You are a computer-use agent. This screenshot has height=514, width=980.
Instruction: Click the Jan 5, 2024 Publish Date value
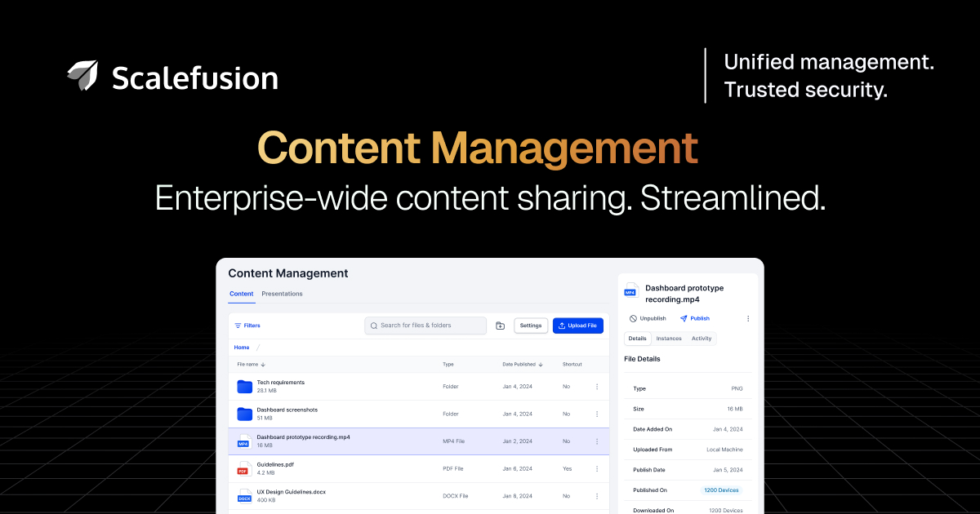[x=728, y=470]
